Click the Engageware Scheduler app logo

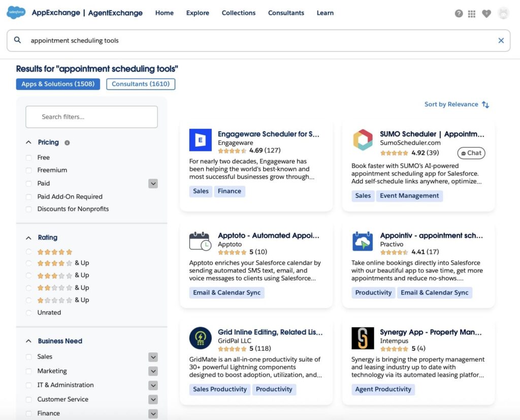[201, 140]
